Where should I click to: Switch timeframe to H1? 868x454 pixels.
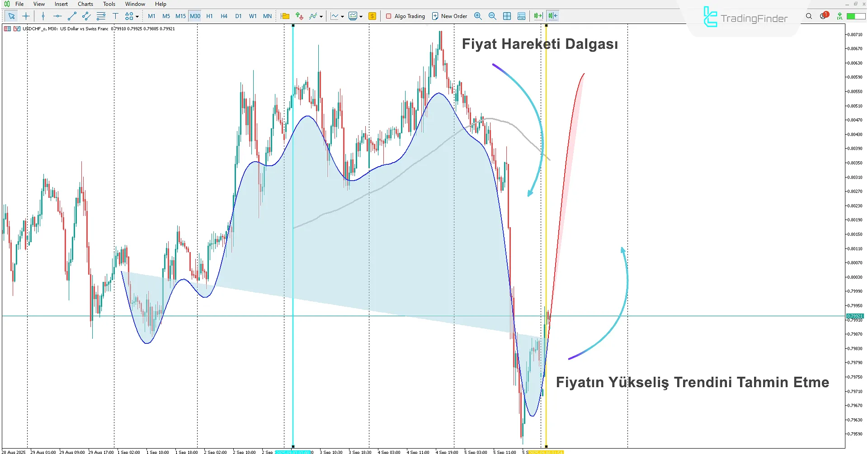(209, 16)
